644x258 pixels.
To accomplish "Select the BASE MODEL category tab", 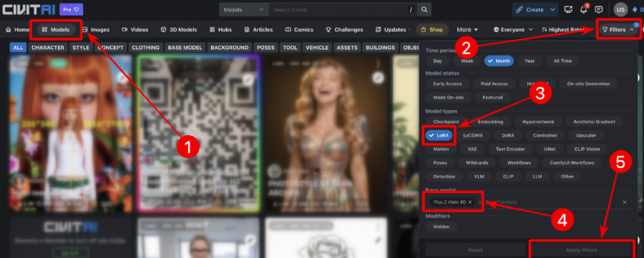I will 185,48.
